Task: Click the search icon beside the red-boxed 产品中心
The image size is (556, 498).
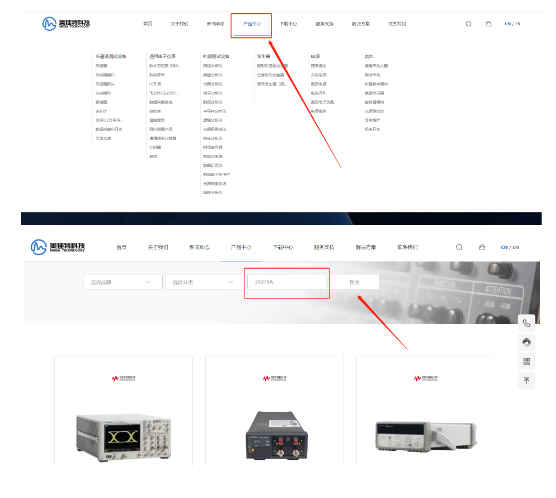Action: [468, 24]
